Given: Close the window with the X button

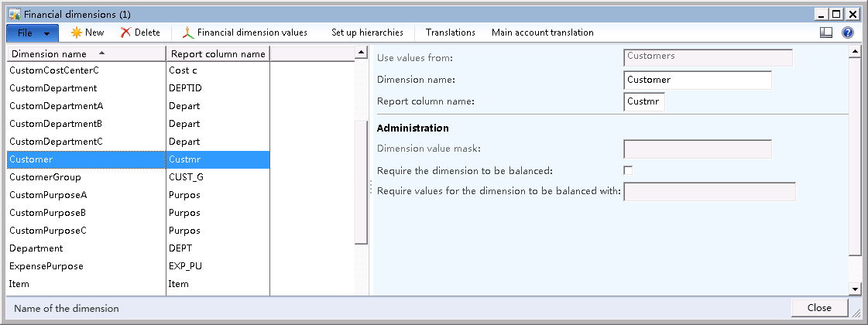Looking at the screenshot, I should 852,15.
